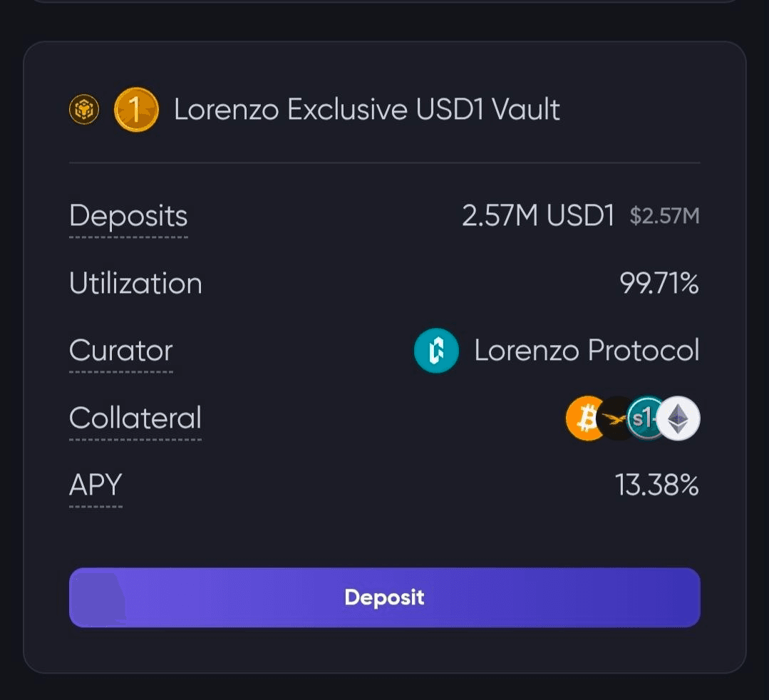Image resolution: width=769 pixels, height=700 pixels.
Task: Click the Lorenzo Protocol curator logo
Action: point(436,350)
